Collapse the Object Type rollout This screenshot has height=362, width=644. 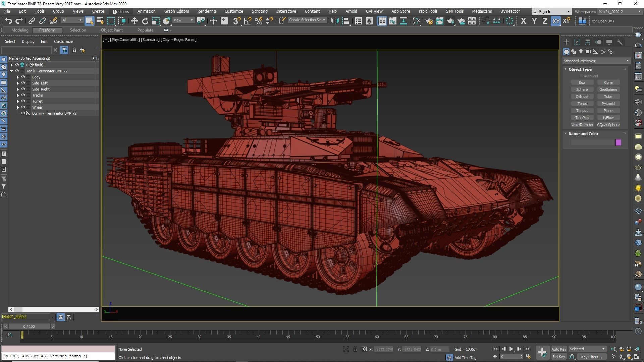coord(580,69)
